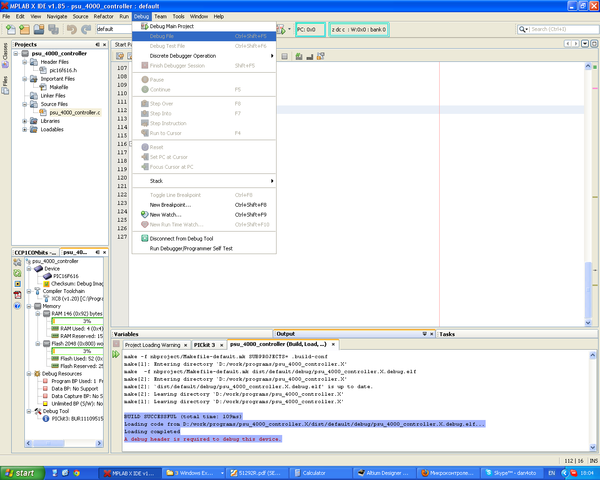Select Disconnect from Debug Tool
600x480 pixels.
204,238
